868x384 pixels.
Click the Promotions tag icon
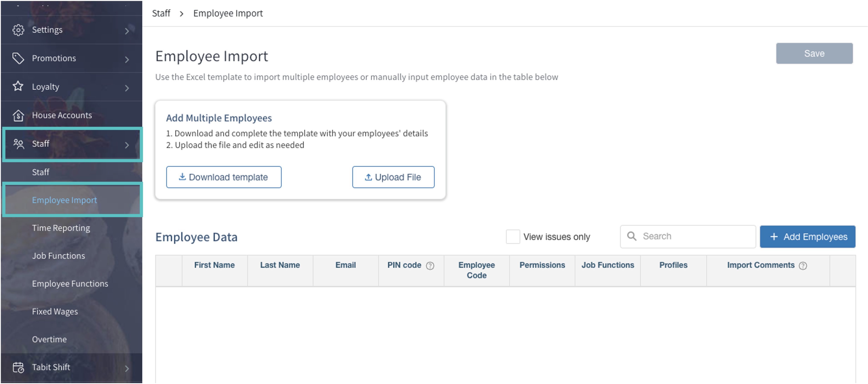[18, 58]
